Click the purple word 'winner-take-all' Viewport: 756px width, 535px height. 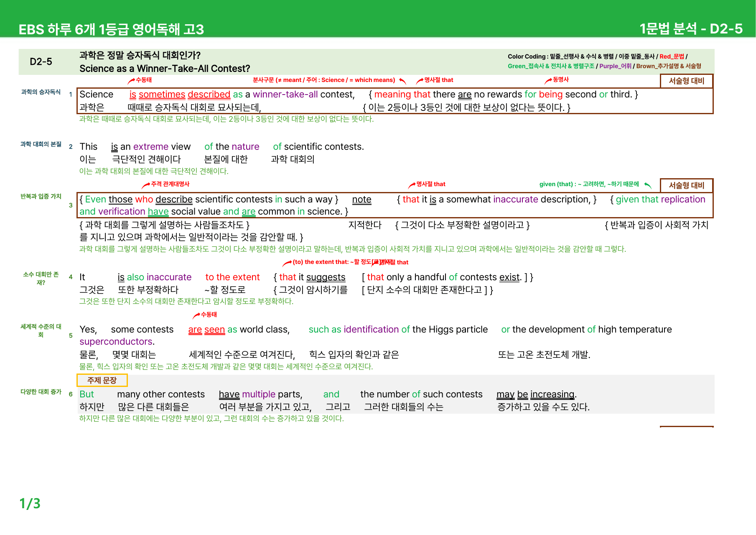click(x=285, y=95)
